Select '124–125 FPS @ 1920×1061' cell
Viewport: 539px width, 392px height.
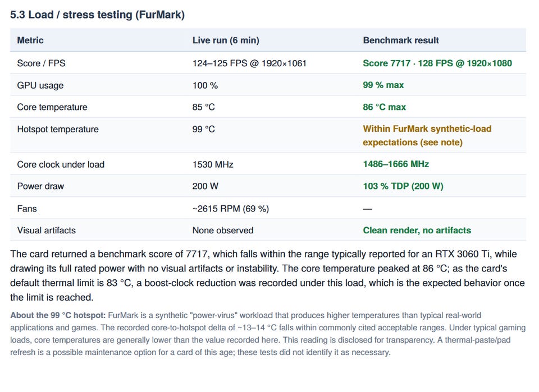click(249, 63)
